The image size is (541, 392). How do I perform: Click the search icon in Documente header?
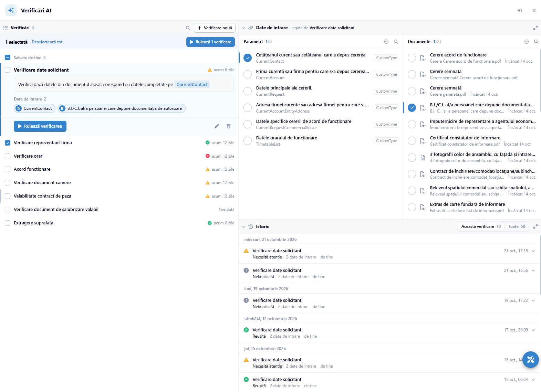click(536, 42)
